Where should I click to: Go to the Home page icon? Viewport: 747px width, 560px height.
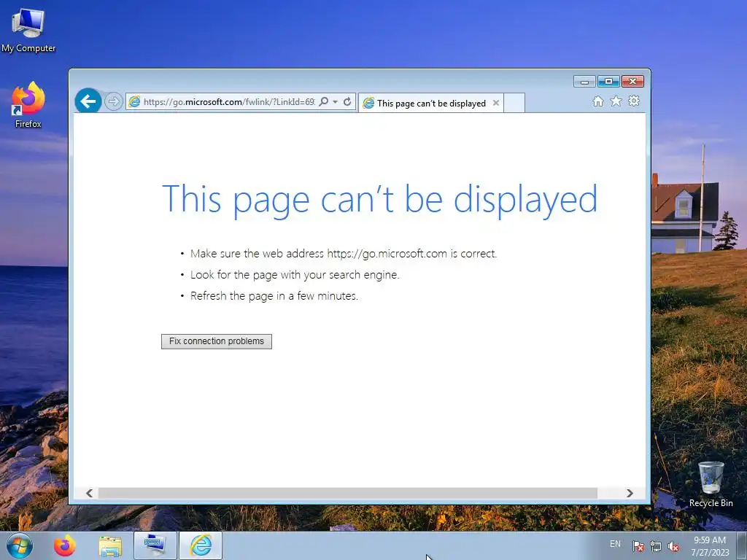click(598, 101)
